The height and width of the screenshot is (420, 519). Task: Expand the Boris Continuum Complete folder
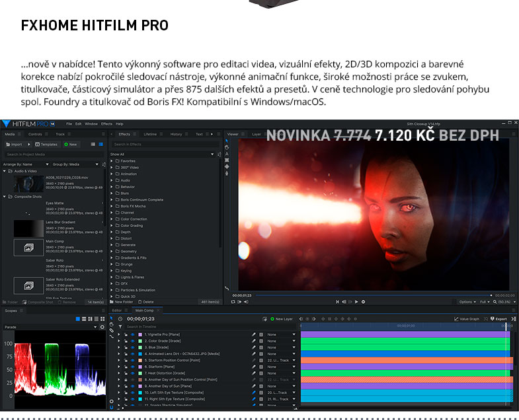coord(112,199)
